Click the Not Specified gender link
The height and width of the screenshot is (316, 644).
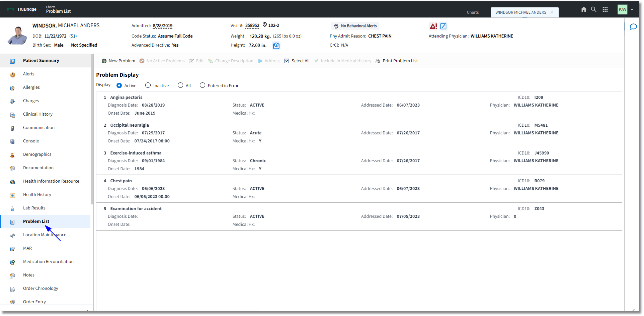pos(84,45)
